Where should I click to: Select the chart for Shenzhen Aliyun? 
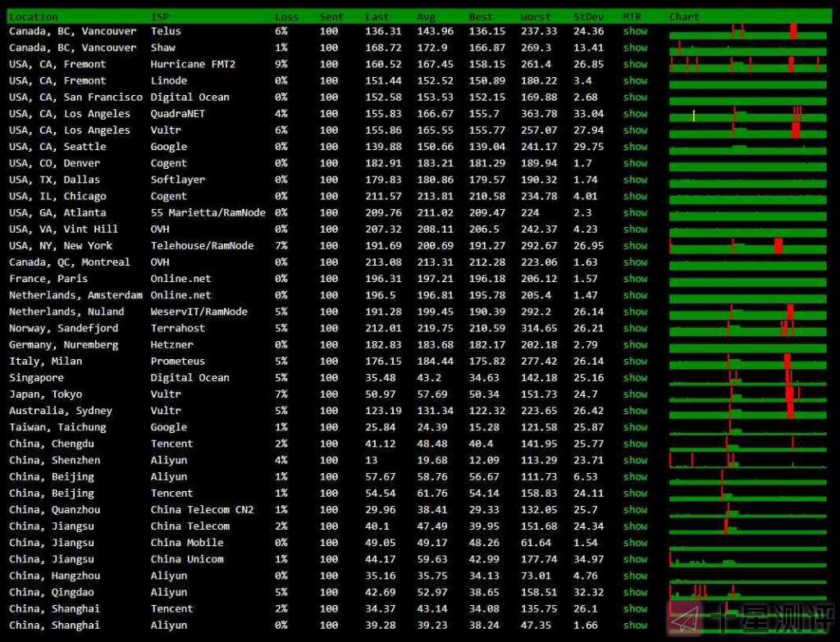748,461
